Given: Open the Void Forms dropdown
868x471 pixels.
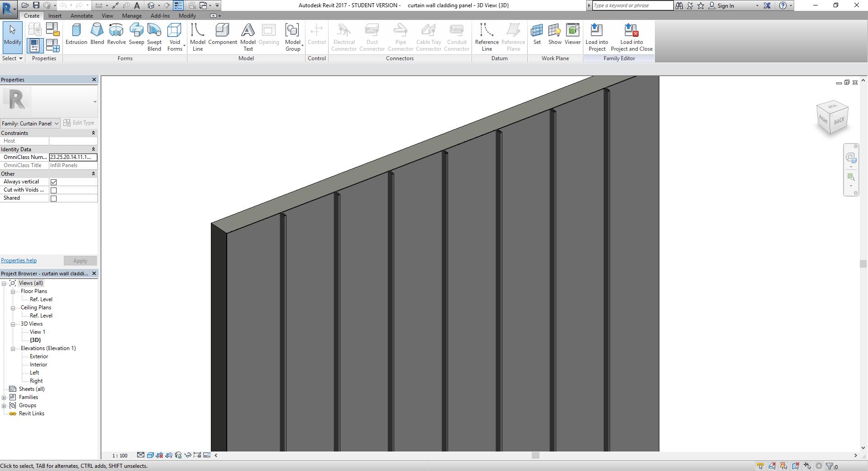Looking at the screenshot, I should [x=175, y=38].
